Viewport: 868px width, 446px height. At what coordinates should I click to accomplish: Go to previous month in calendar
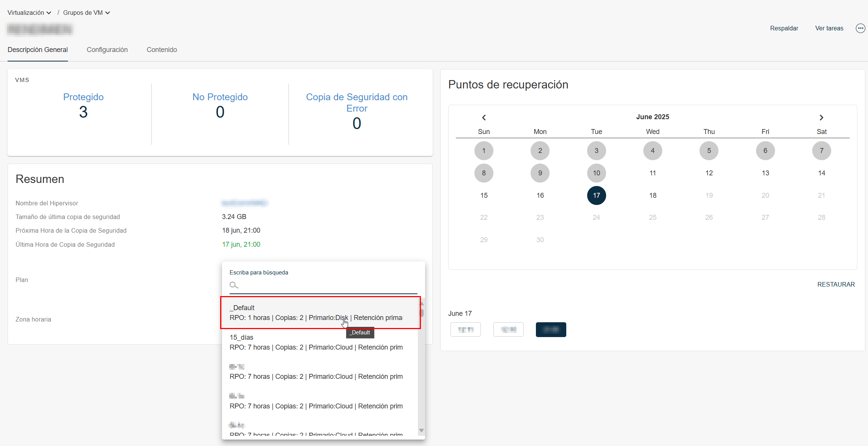pos(484,117)
